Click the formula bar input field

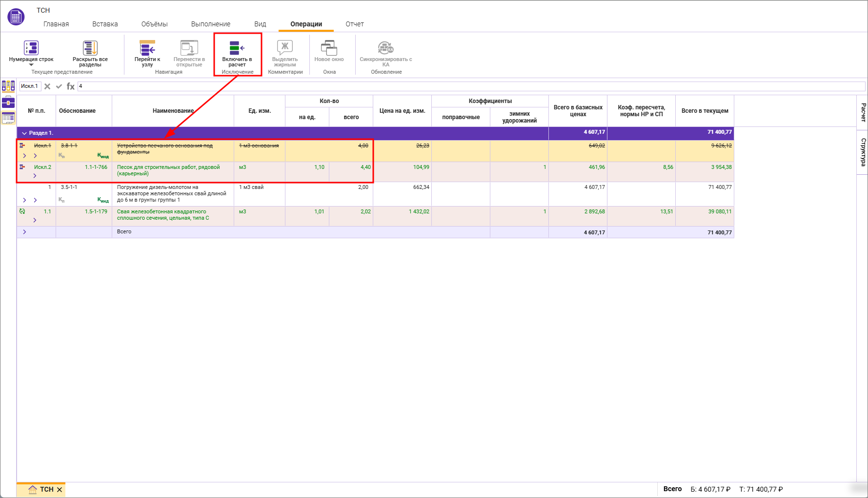tap(468, 86)
